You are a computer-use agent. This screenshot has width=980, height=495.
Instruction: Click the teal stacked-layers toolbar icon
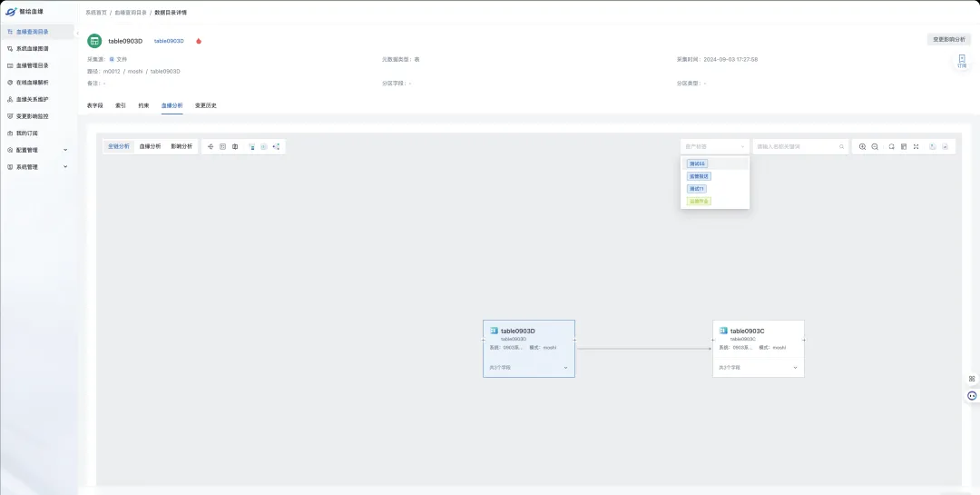[x=252, y=146]
